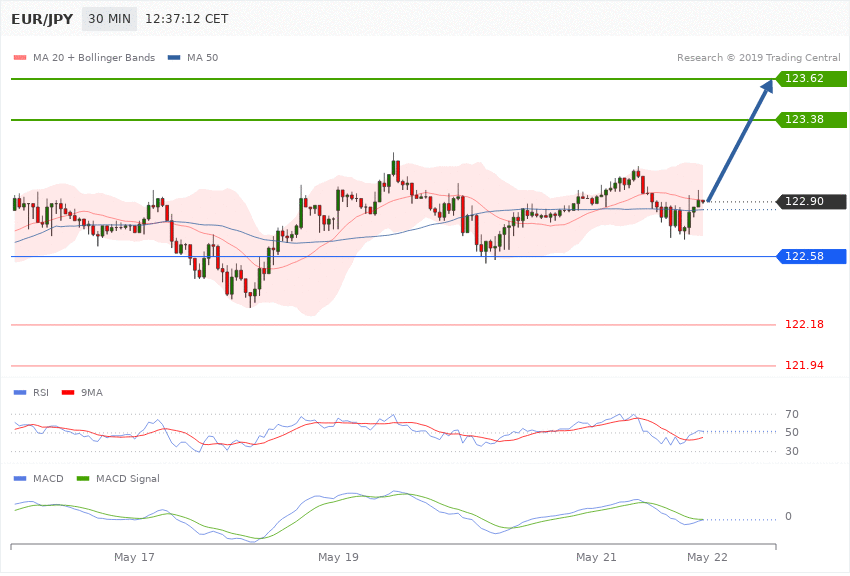Click the 122.90 current price tag
Image resolution: width=850 pixels, height=576 pixels.
(x=811, y=202)
